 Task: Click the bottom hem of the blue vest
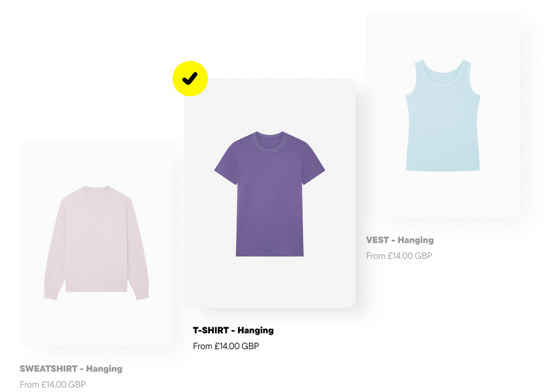443,169
